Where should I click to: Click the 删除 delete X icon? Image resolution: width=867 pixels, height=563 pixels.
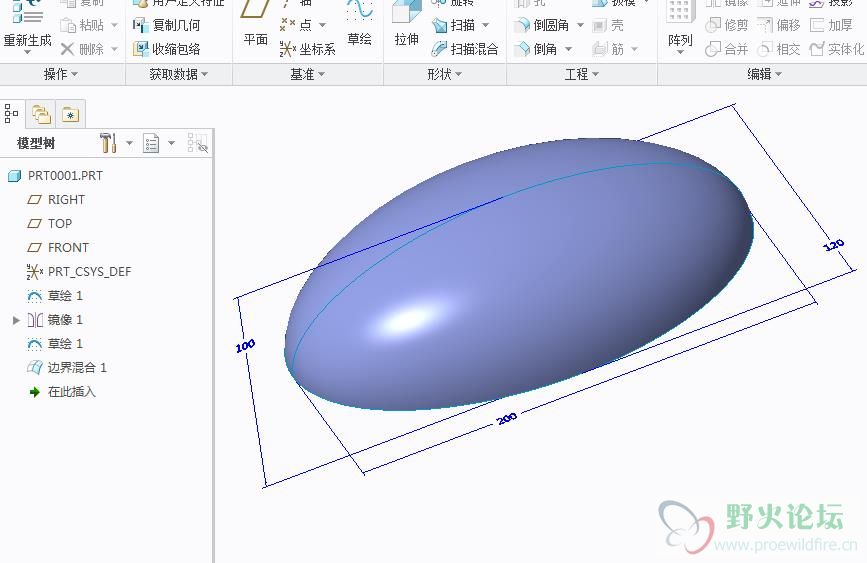(67, 49)
